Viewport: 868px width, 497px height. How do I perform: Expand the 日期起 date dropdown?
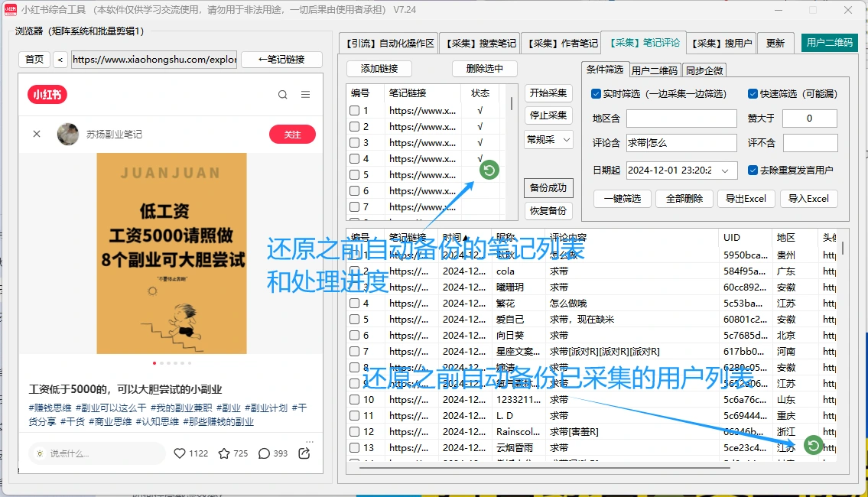[725, 171]
